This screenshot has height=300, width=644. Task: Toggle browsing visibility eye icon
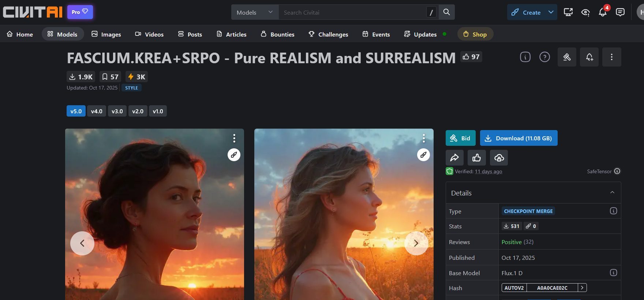pyautogui.click(x=585, y=12)
